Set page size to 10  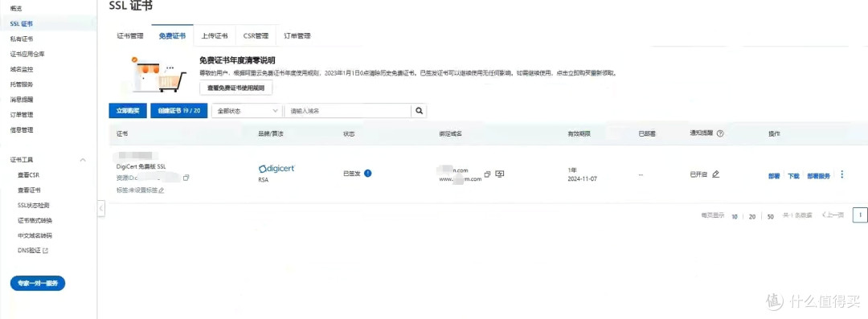[735, 216]
